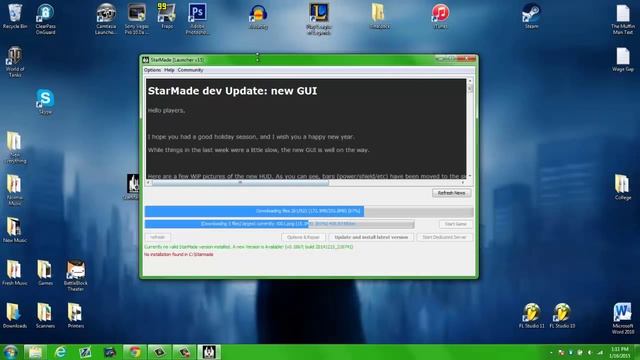Launch Camtasia from its desktop shortcut
The width and height of the screenshot is (640, 360).
(x=106, y=19)
